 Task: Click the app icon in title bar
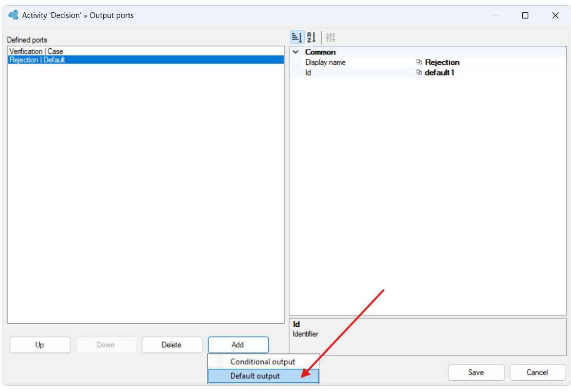click(x=13, y=15)
